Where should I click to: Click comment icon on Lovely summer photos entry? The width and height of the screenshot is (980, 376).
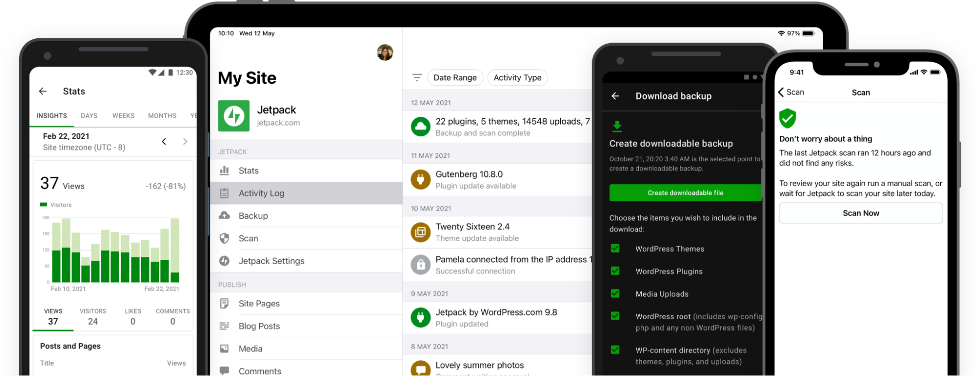tap(421, 369)
